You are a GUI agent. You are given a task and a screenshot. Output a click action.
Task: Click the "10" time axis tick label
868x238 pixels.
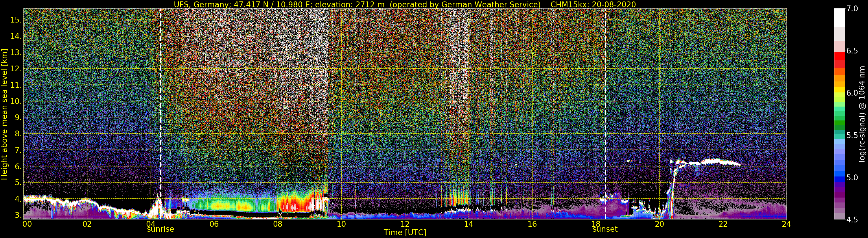(x=341, y=224)
